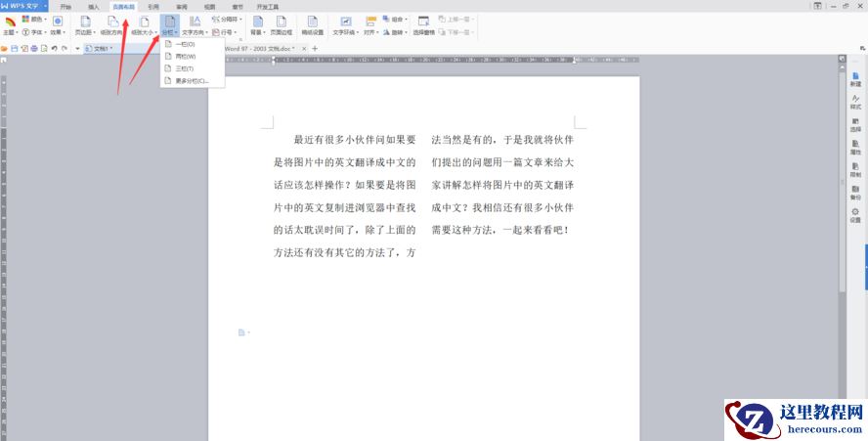
Task: Close the Word 97-2003 文档.doc tab
Action: [x=304, y=49]
